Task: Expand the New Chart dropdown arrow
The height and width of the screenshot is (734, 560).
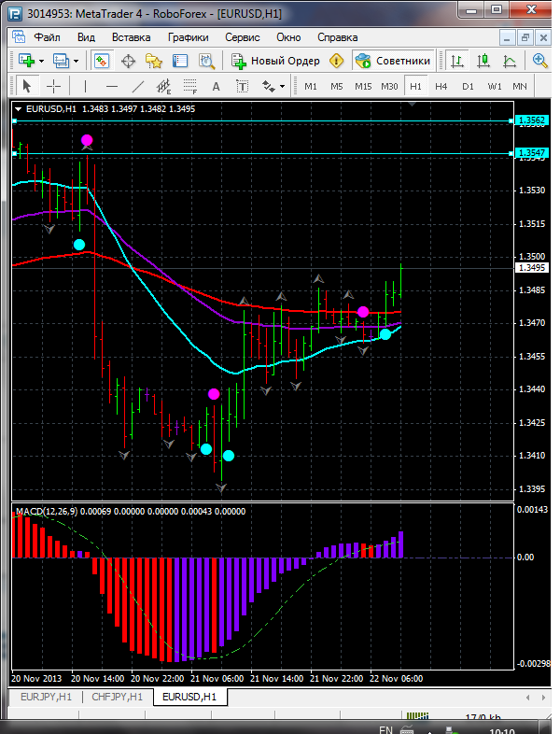Action: click(x=42, y=62)
